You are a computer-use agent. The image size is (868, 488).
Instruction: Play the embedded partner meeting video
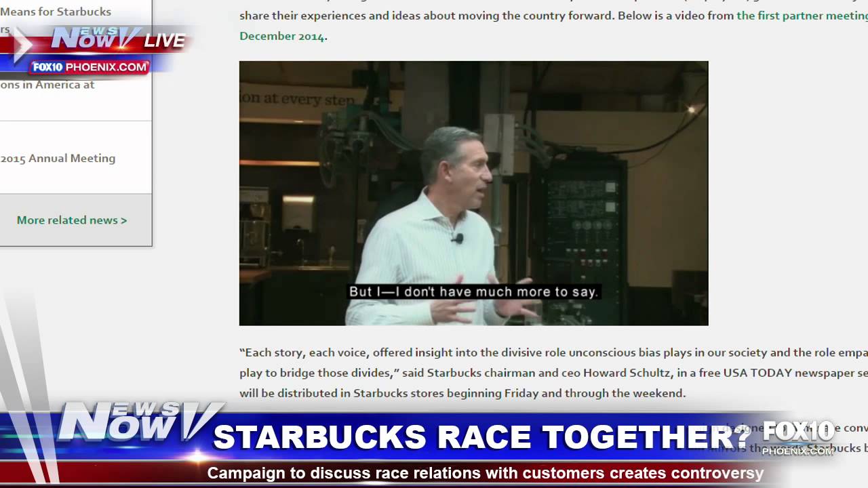point(473,193)
